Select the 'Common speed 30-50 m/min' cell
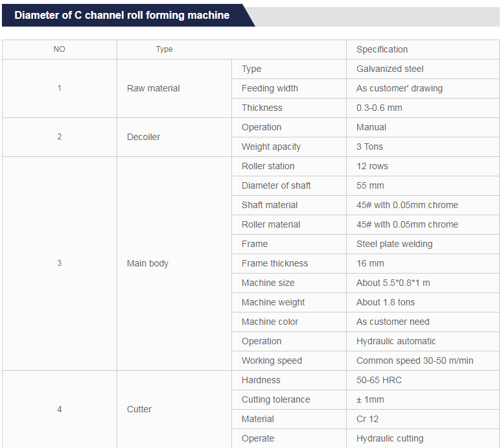This screenshot has height=448, width=501. [x=415, y=361]
